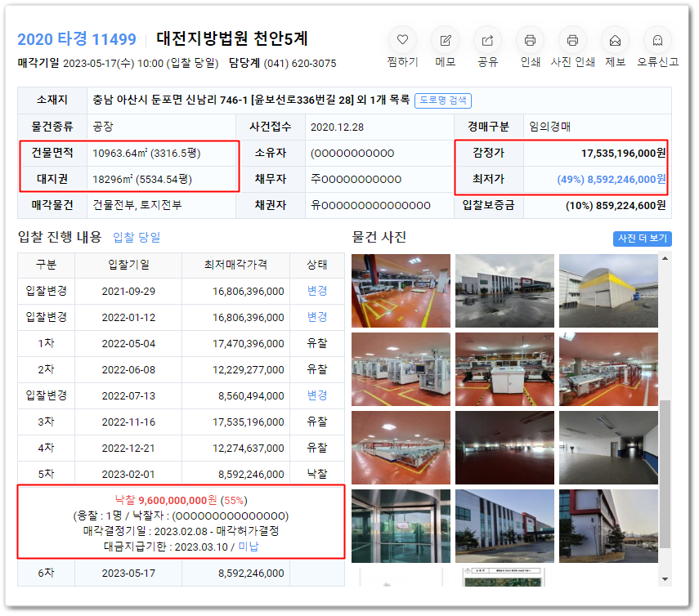Click the 4차 row price 12,274,637,000
This screenshot has height=616, width=699.
[x=249, y=448]
